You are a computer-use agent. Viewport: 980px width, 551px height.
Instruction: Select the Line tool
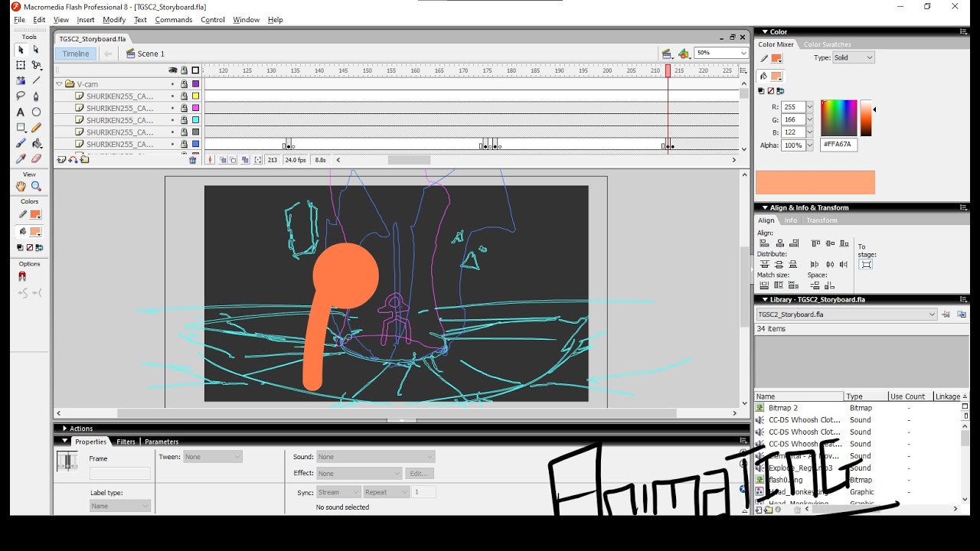36,80
